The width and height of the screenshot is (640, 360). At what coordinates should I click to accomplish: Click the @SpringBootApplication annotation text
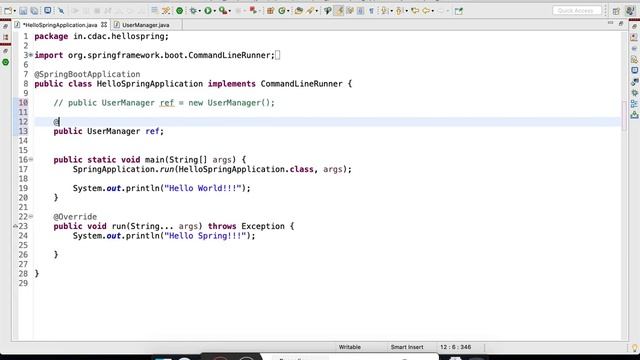point(87,74)
